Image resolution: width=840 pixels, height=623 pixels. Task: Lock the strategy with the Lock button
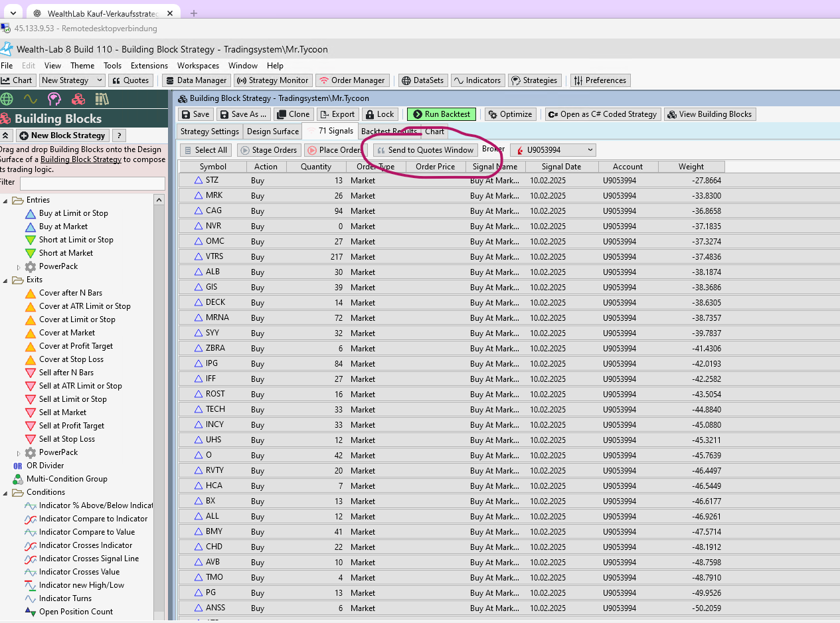point(380,114)
